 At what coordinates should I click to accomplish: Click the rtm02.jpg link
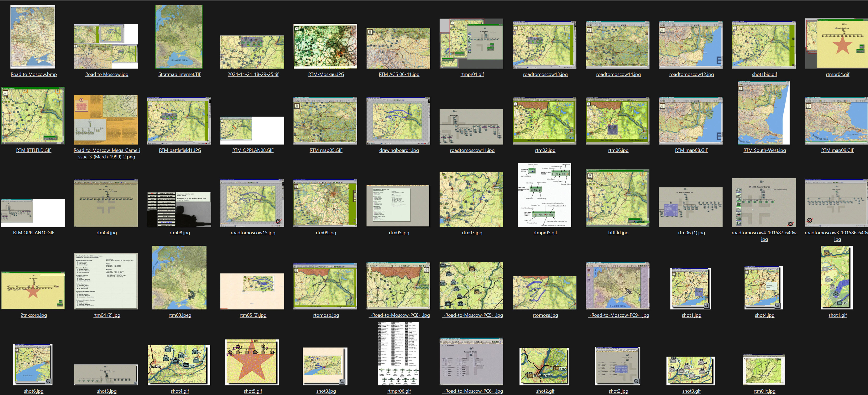coord(545,150)
